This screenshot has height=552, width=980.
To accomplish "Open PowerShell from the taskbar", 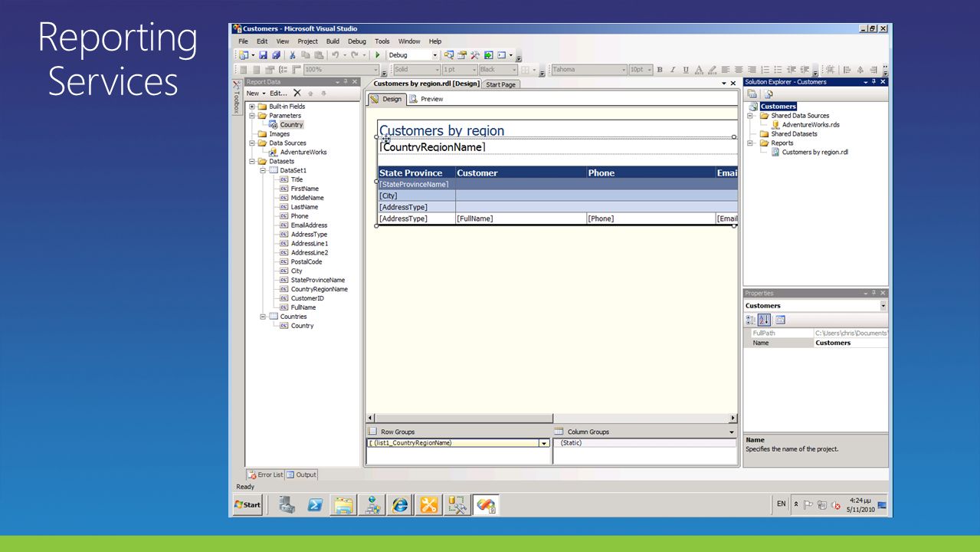I will (315, 504).
